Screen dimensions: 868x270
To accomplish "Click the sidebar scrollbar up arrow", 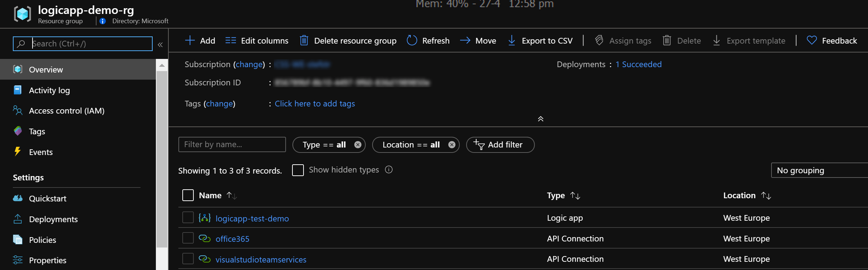I will (162, 65).
